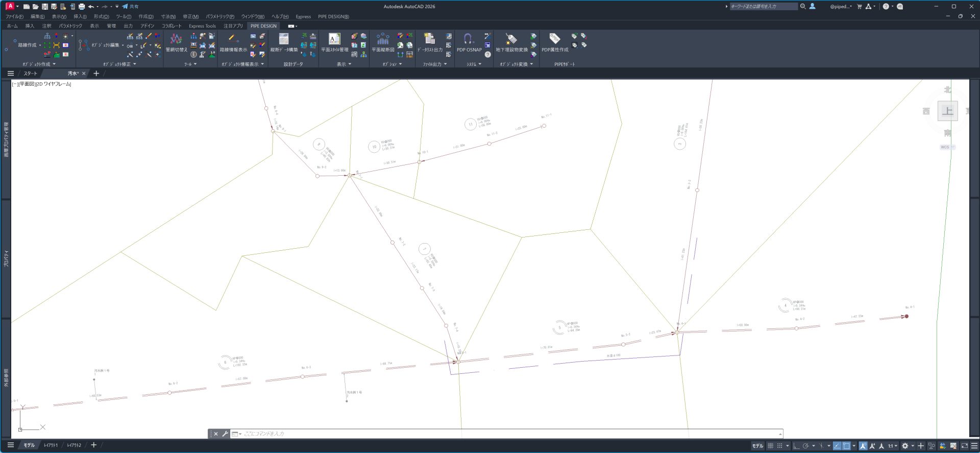The width and height of the screenshot is (980, 453).
Task: Switch to the ホーム ribbon tab
Action: tap(12, 26)
